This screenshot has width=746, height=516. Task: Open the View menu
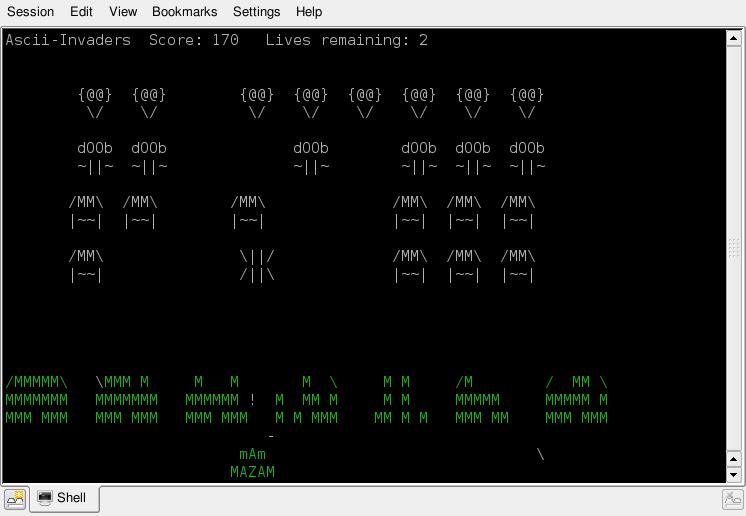click(123, 12)
